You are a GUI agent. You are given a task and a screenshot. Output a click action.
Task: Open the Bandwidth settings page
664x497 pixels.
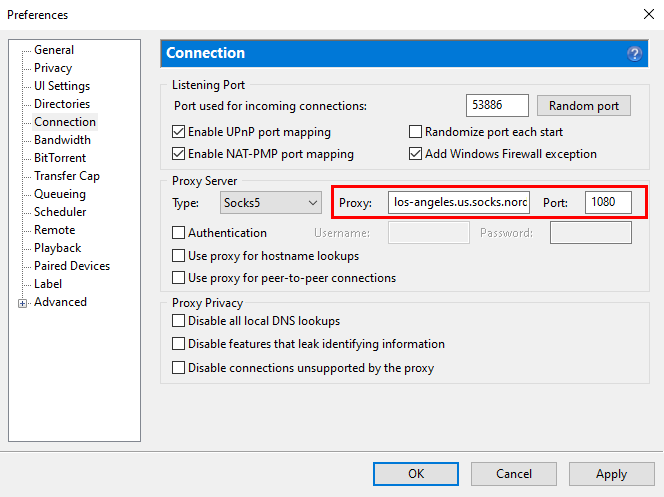pos(62,140)
